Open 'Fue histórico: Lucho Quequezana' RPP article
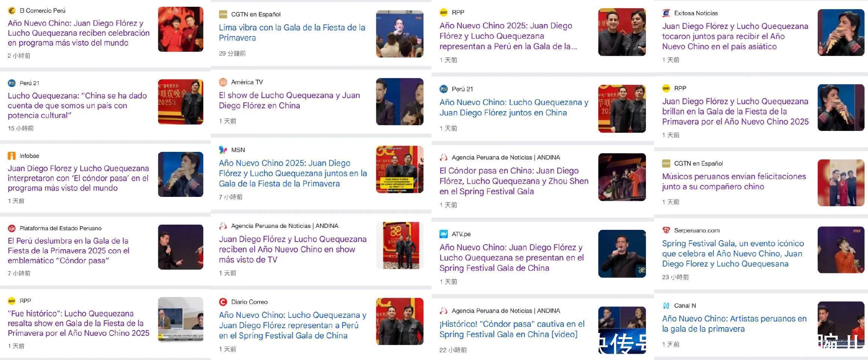868x360 pixels. point(78,323)
